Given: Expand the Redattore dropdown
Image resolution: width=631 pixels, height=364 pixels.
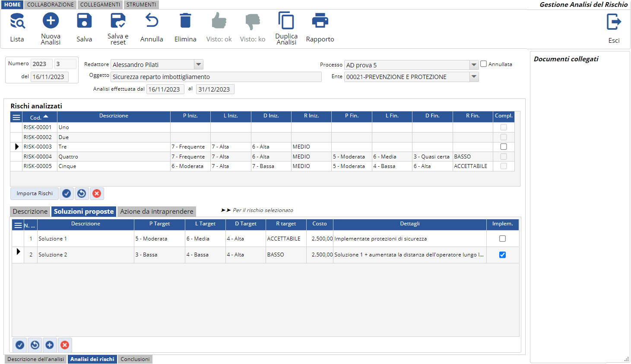Looking at the screenshot, I should point(198,65).
